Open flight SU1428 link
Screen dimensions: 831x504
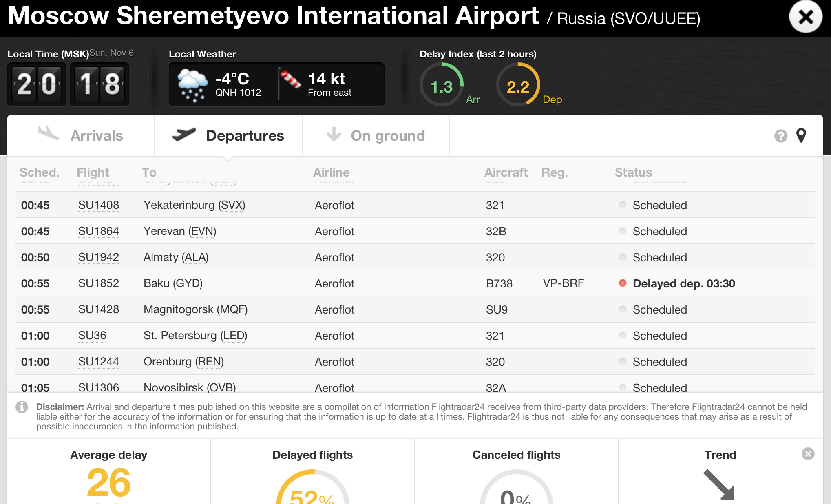click(99, 309)
